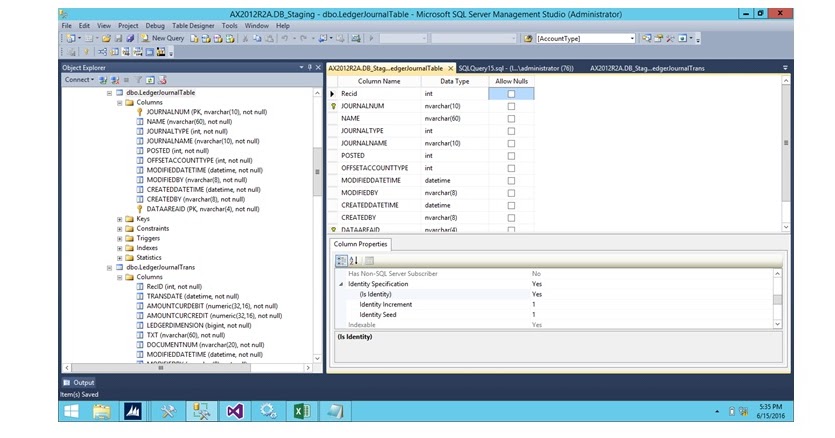Click the Properties Window icon near AccountType box
The height and width of the screenshot is (438, 835).
659,38
